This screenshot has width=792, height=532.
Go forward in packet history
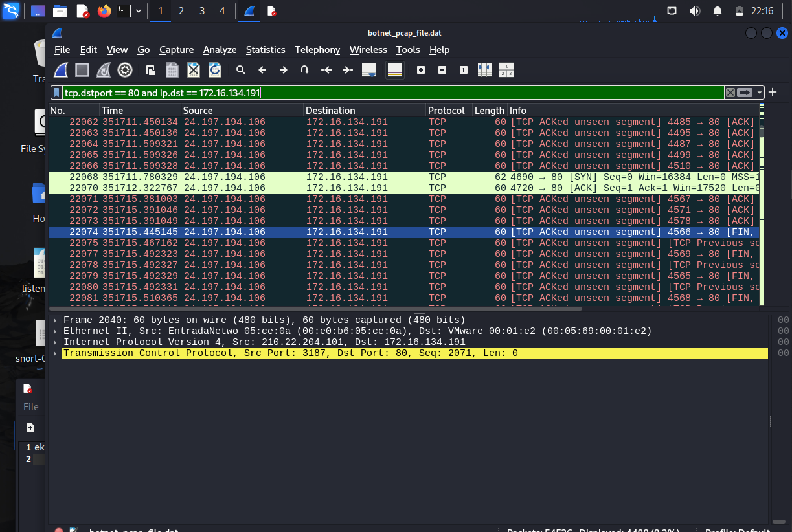click(283, 70)
